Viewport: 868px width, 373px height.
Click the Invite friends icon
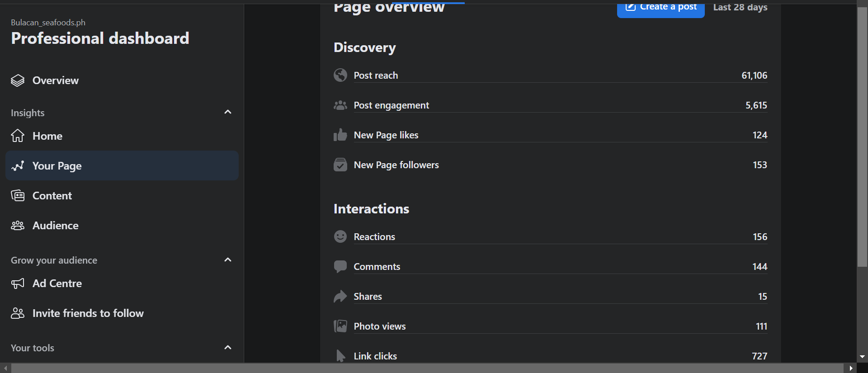pyautogui.click(x=18, y=313)
